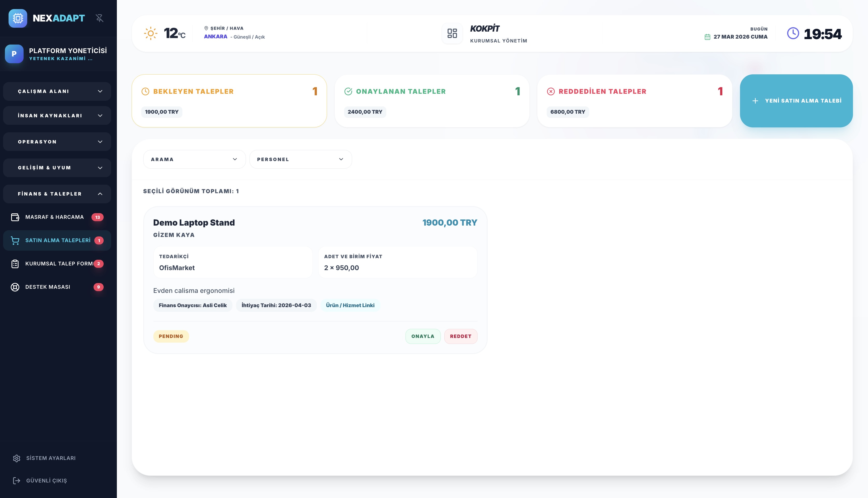Select the Reddedilen Talepler filter card
The image size is (868, 498).
[x=634, y=101]
